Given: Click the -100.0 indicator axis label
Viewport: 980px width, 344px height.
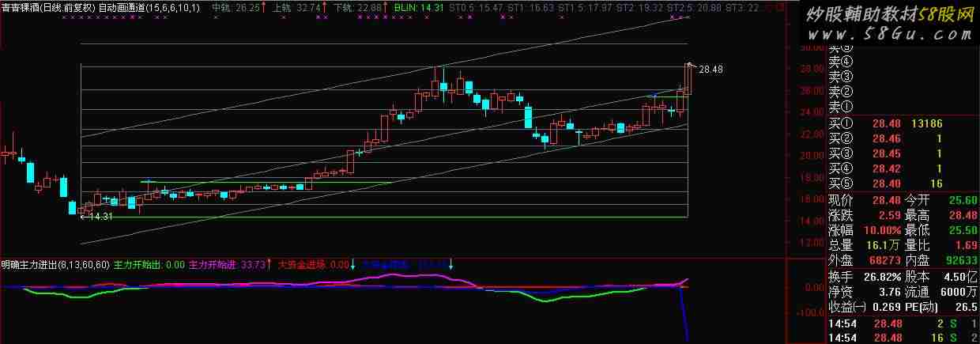Looking at the screenshot, I should [809, 313].
